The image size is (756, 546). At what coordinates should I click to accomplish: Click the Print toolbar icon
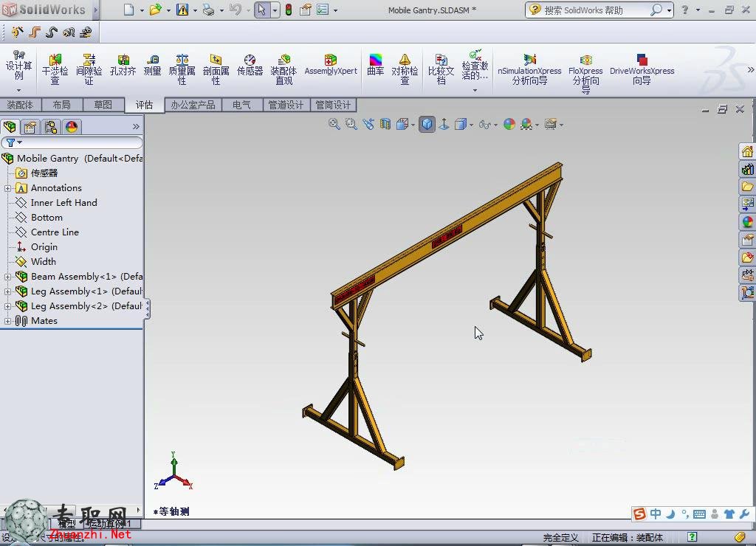click(x=208, y=10)
